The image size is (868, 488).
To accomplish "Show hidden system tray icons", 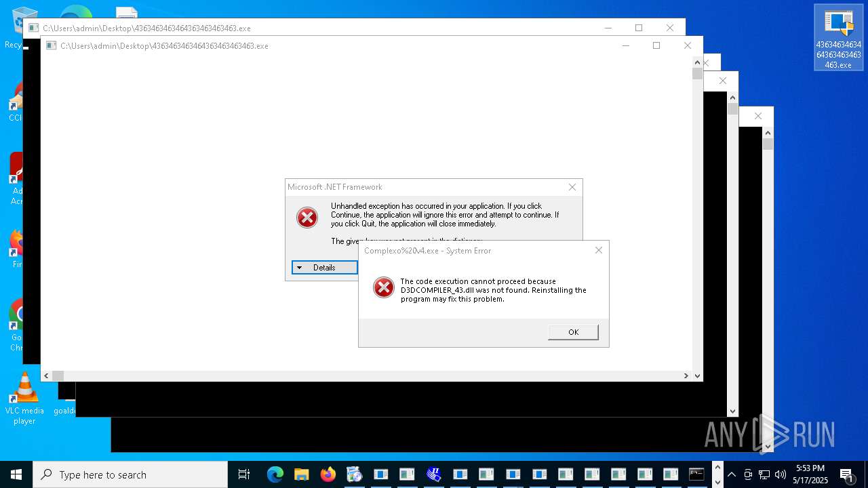I will (732, 474).
